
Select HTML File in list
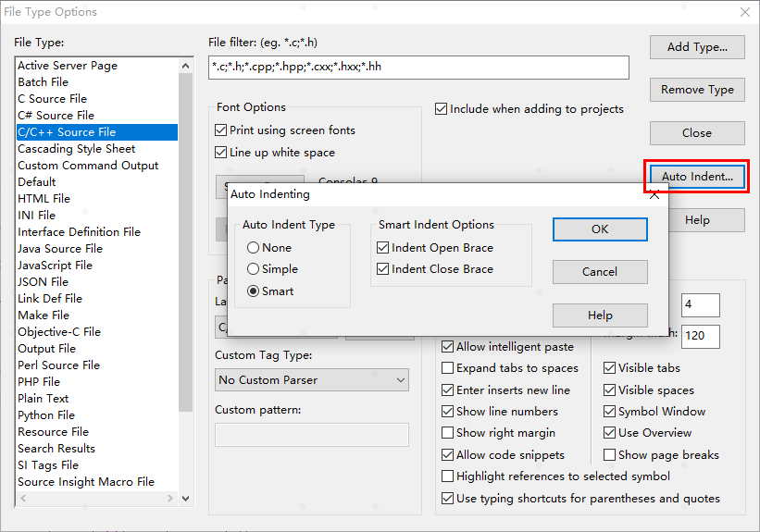point(97,199)
